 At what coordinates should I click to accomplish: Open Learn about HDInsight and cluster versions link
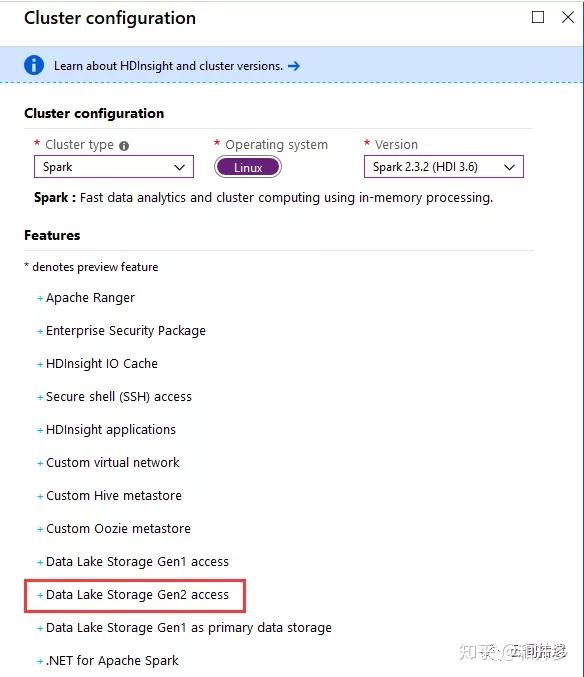tap(168, 66)
